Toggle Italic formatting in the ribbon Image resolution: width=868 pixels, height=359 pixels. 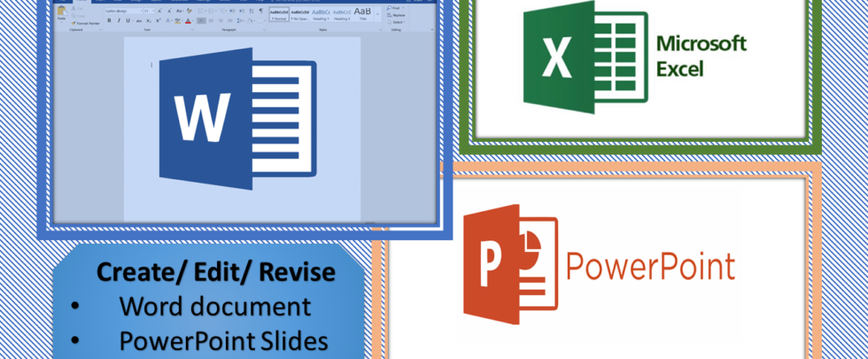119,20
